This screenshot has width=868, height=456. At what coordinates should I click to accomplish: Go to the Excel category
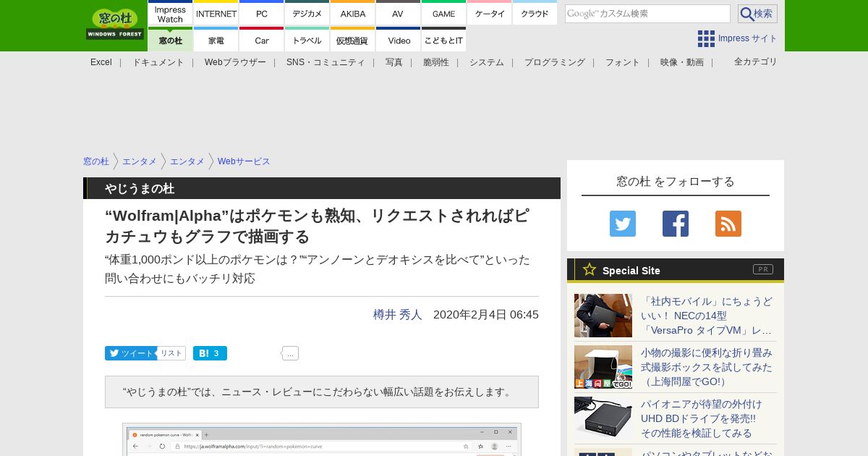(x=101, y=62)
